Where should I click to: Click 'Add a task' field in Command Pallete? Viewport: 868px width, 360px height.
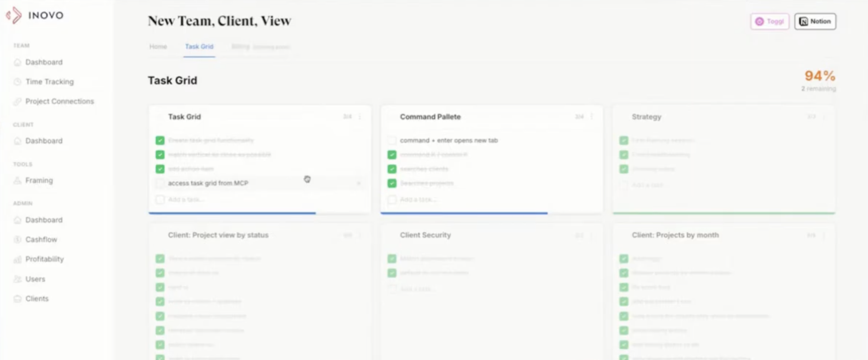[418, 199]
